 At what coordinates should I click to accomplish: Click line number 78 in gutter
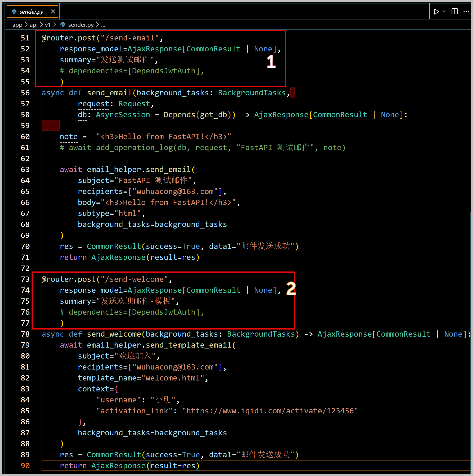[25, 334]
